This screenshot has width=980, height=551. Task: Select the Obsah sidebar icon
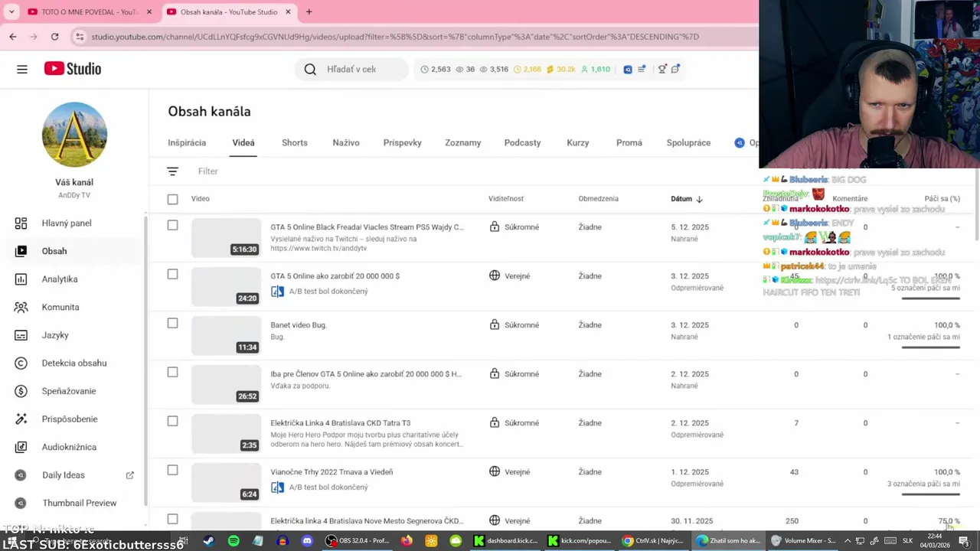pyautogui.click(x=21, y=251)
